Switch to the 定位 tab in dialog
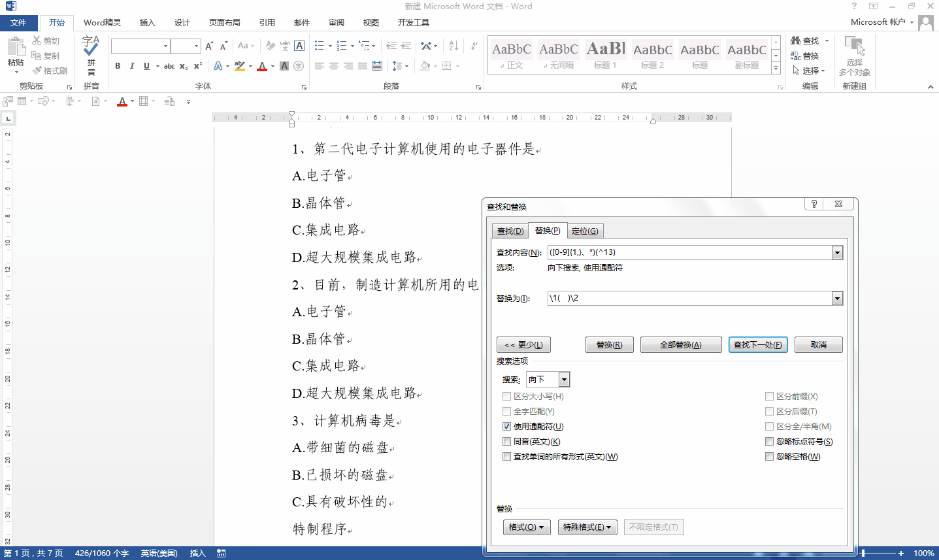 (585, 231)
